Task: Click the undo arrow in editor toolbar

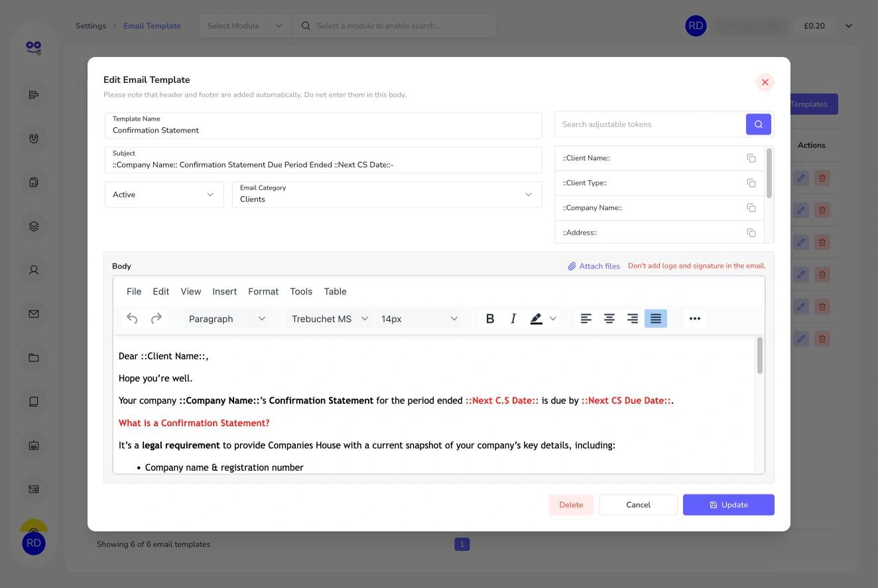Action: tap(132, 319)
